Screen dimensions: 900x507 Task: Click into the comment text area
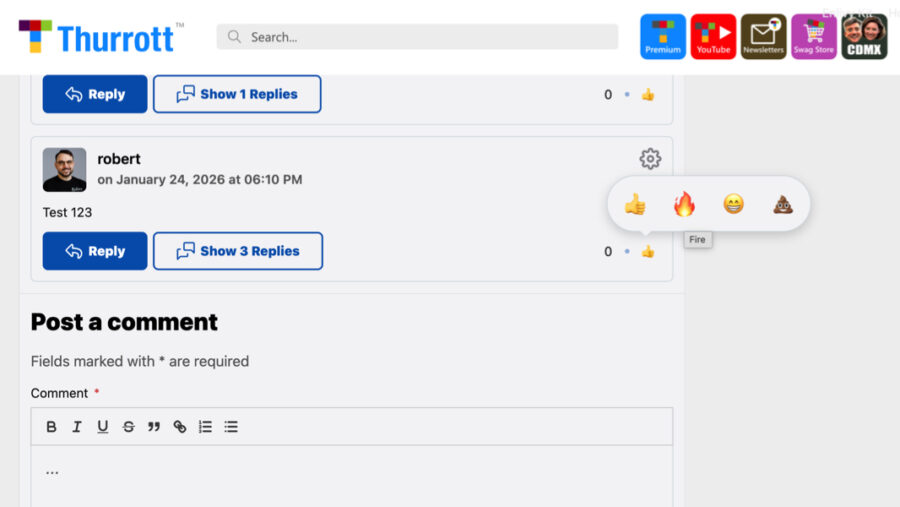pos(352,476)
